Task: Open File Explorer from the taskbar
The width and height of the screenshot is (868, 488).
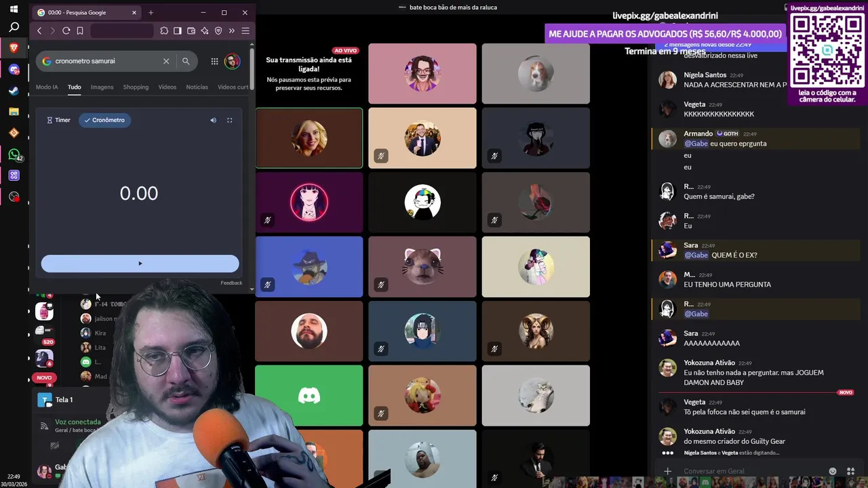Action: coord(14,111)
